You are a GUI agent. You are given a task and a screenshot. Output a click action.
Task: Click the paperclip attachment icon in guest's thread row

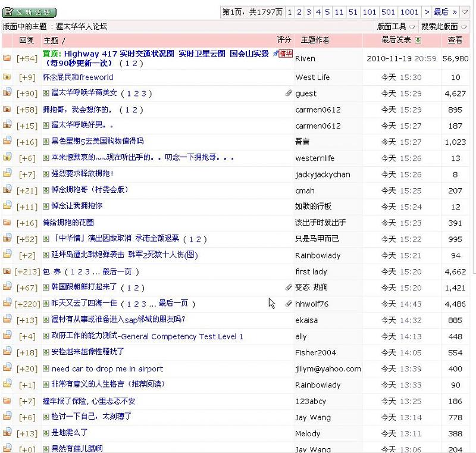(289, 93)
